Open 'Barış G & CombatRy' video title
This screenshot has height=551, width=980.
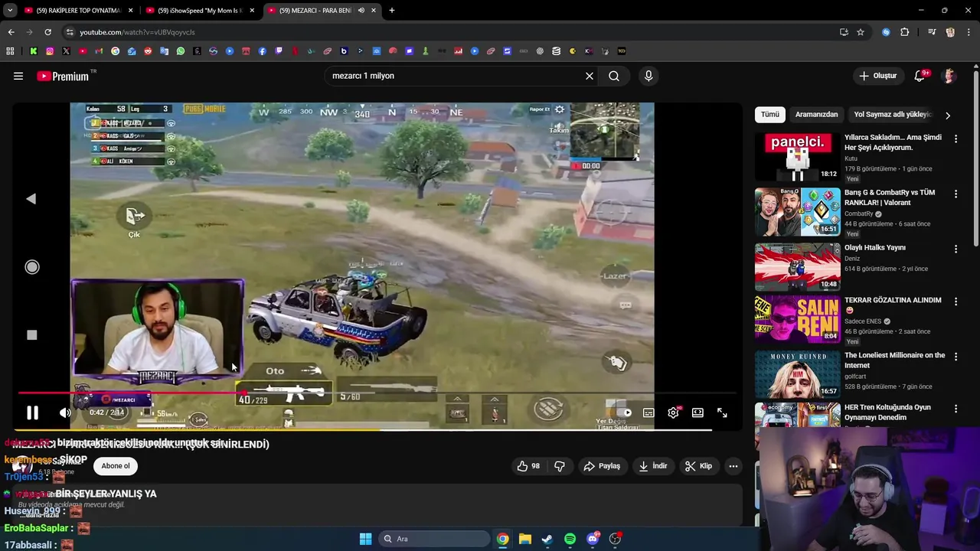pyautogui.click(x=890, y=197)
